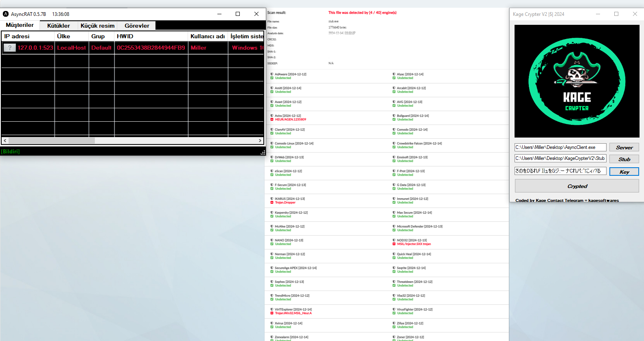Click the file name 'stub.exe'
Viewport: 644px width, 341px height.
[x=333, y=22]
